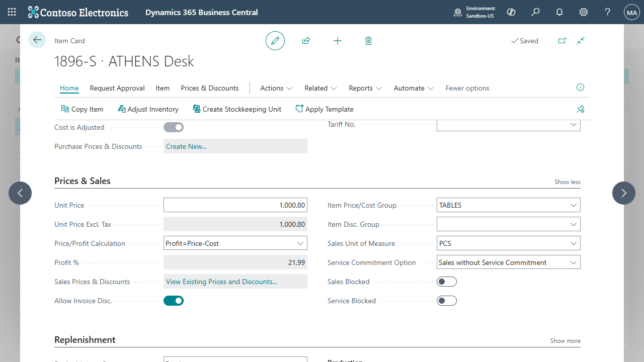
Task: Open the settings gear
Action: tap(584, 12)
